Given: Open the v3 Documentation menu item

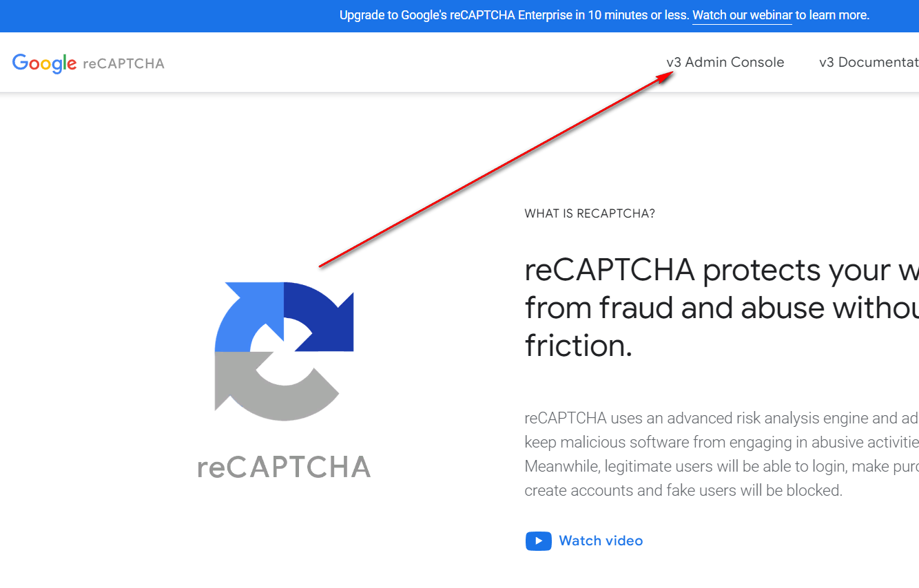Looking at the screenshot, I should [868, 62].
